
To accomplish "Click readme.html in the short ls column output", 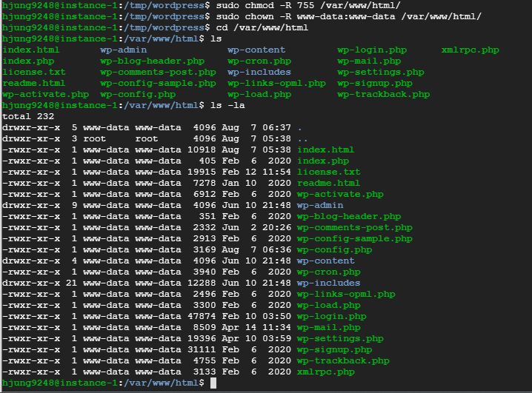I will (x=33, y=84).
